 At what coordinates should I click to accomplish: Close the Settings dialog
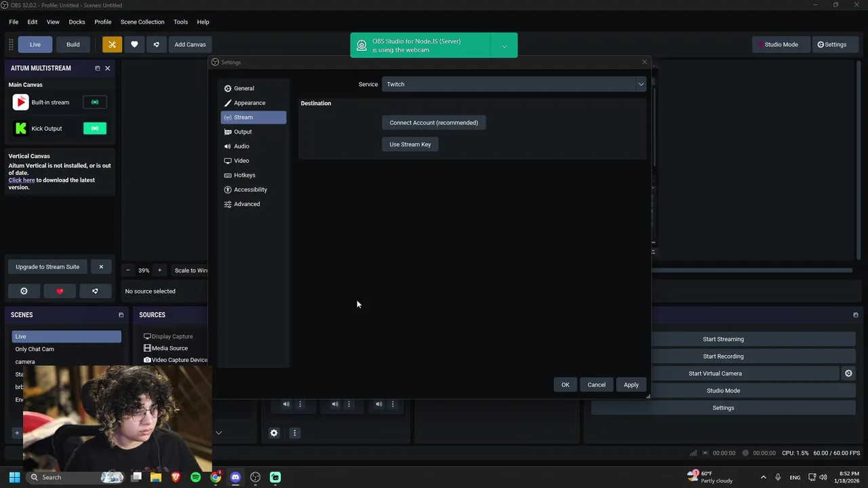[x=644, y=62]
